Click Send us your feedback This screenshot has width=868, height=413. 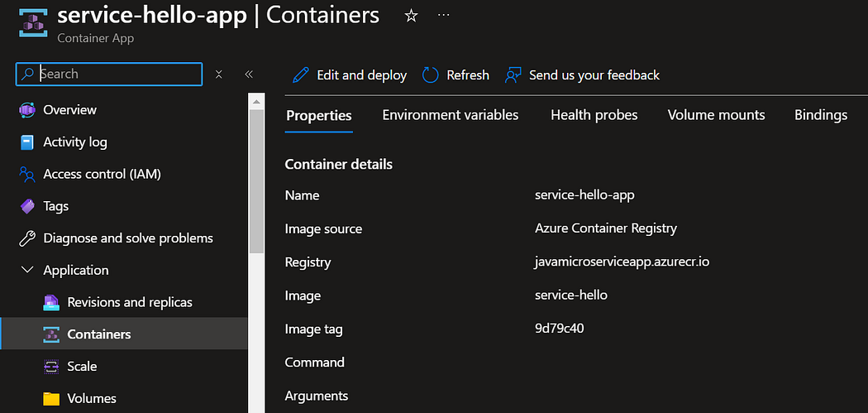click(582, 74)
